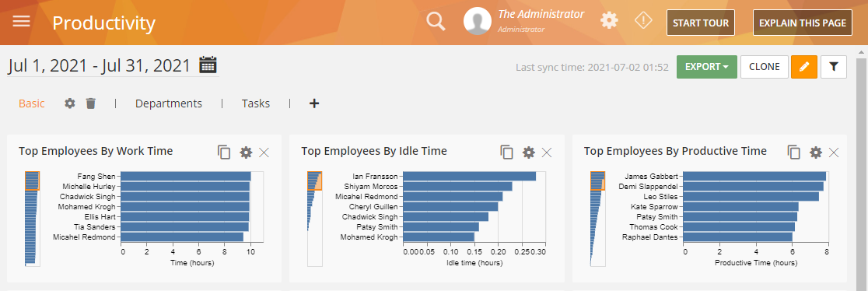Switch to the Tasks tab

[256, 103]
